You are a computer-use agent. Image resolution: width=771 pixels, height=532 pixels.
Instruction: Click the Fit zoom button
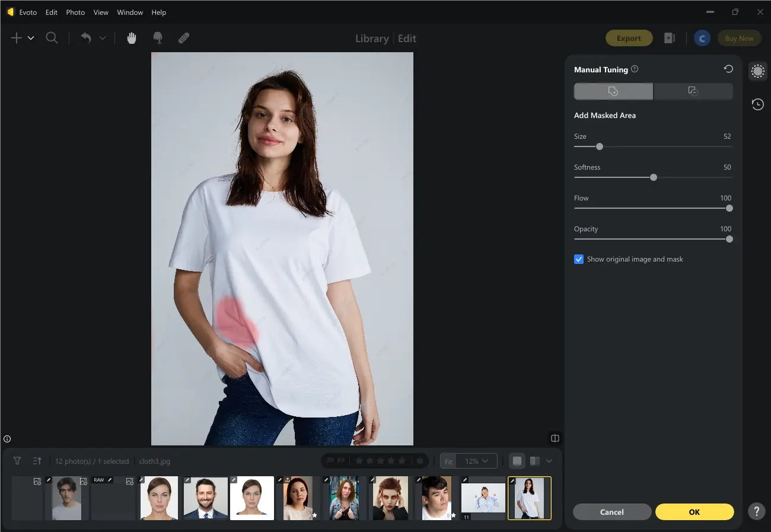tap(448, 461)
